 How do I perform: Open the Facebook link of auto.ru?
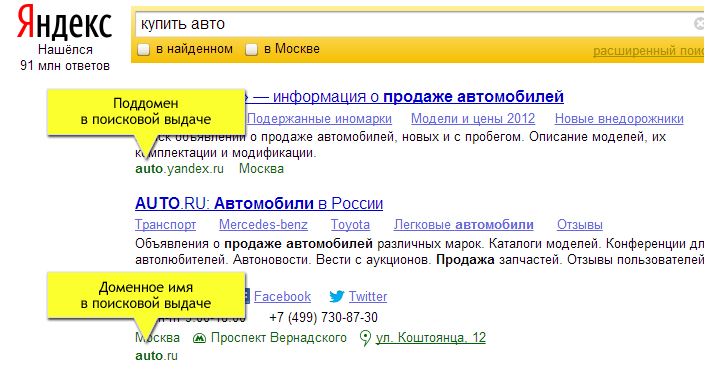click(x=282, y=296)
